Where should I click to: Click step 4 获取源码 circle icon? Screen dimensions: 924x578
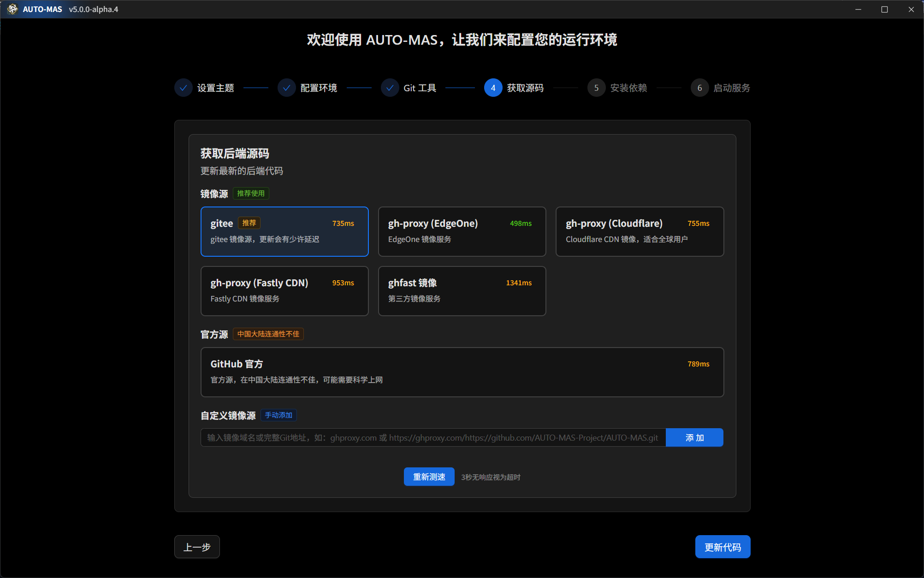(493, 88)
